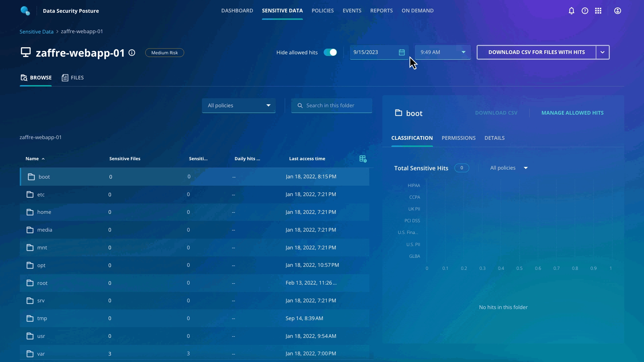Click the help question mark icon

(585, 11)
